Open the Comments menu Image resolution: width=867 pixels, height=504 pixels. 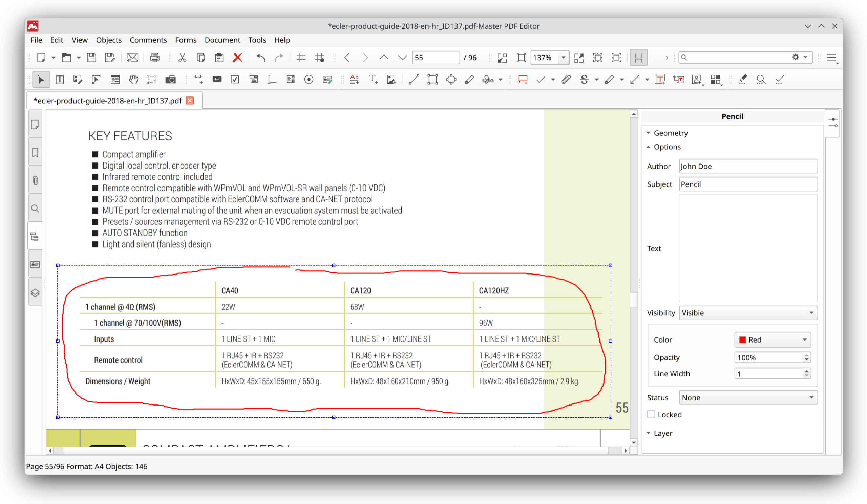point(148,40)
